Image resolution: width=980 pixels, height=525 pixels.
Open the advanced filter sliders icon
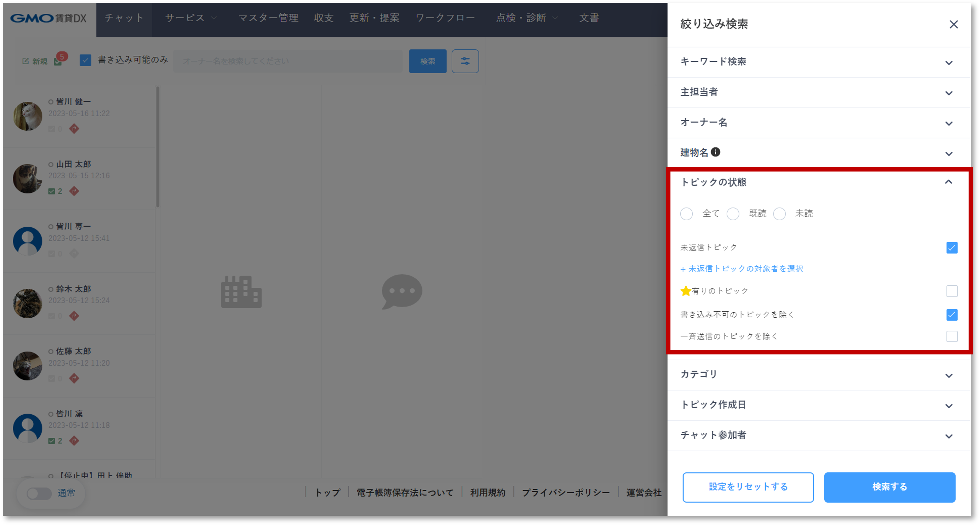click(465, 61)
